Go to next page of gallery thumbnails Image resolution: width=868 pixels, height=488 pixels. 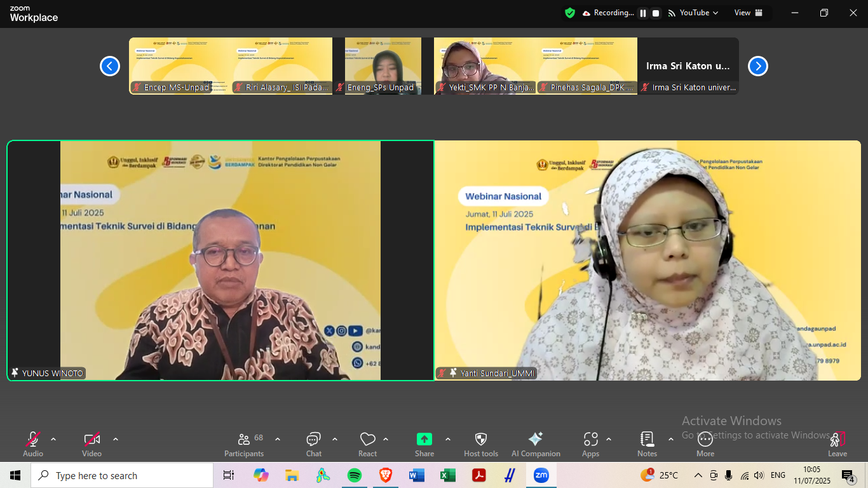[x=757, y=66]
